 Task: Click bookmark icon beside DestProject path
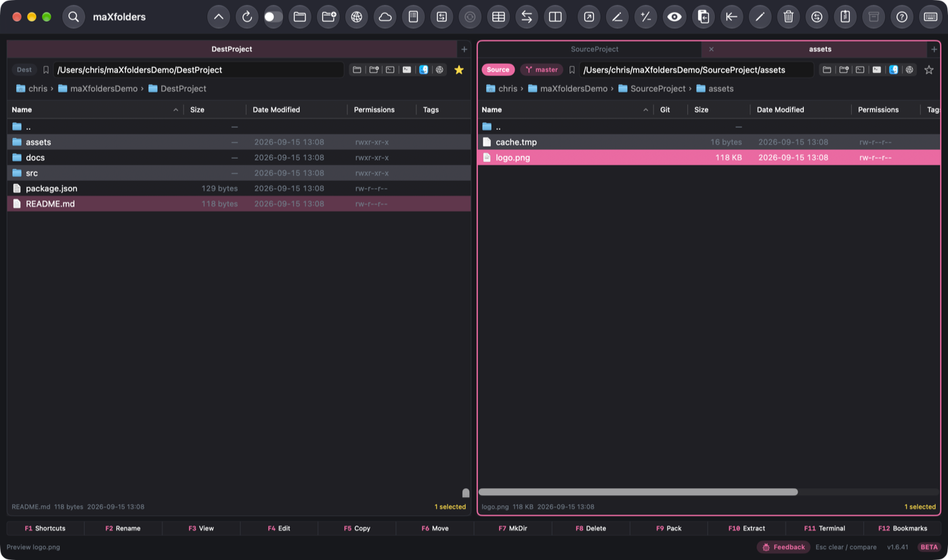(x=46, y=70)
